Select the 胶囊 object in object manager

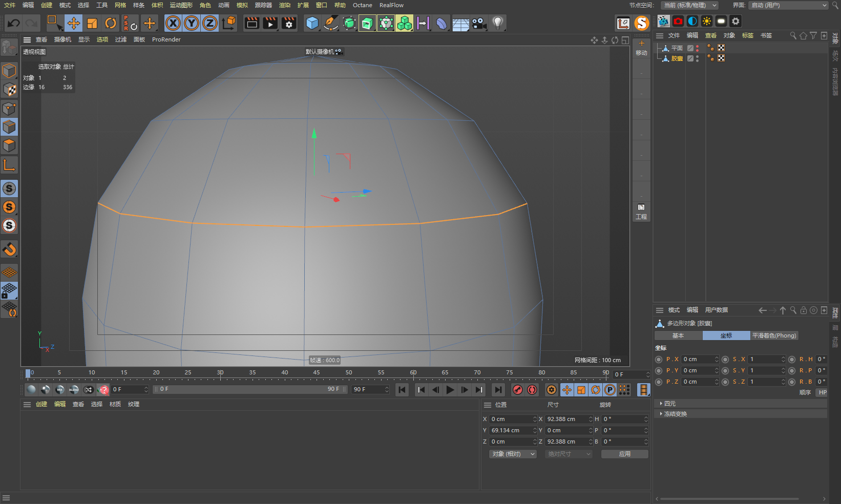point(677,58)
